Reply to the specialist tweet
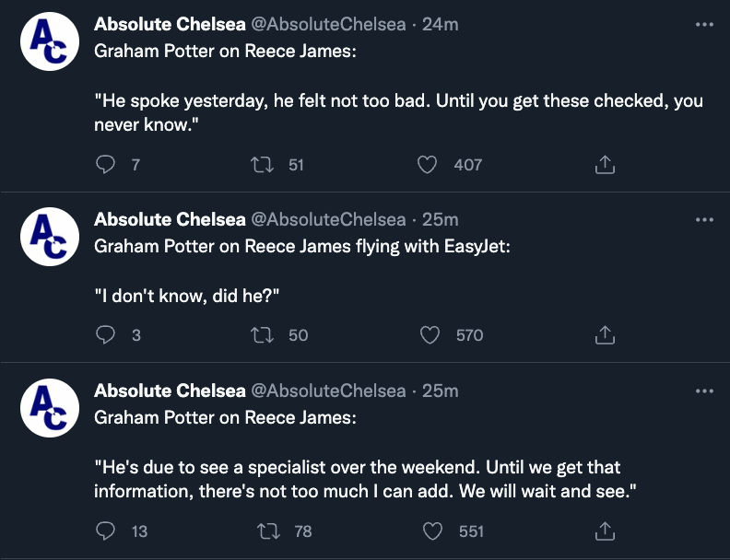The height and width of the screenshot is (560, 730). click(x=107, y=531)
